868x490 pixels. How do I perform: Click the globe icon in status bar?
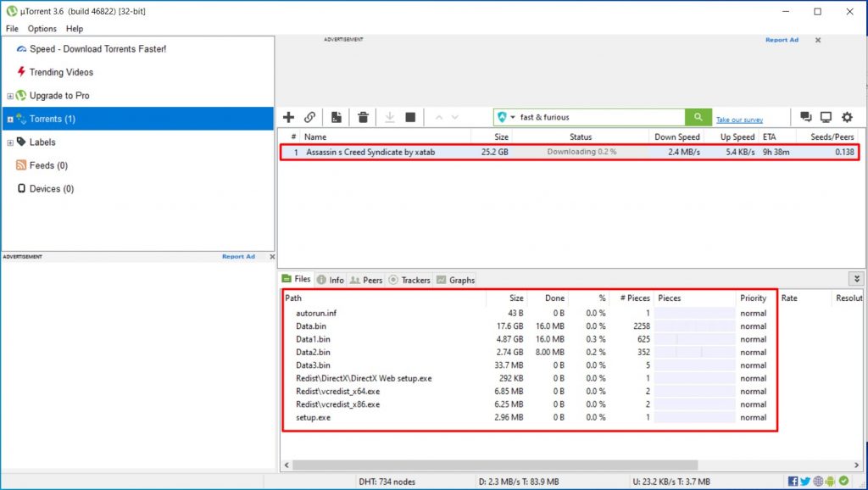tap(818, 482)
